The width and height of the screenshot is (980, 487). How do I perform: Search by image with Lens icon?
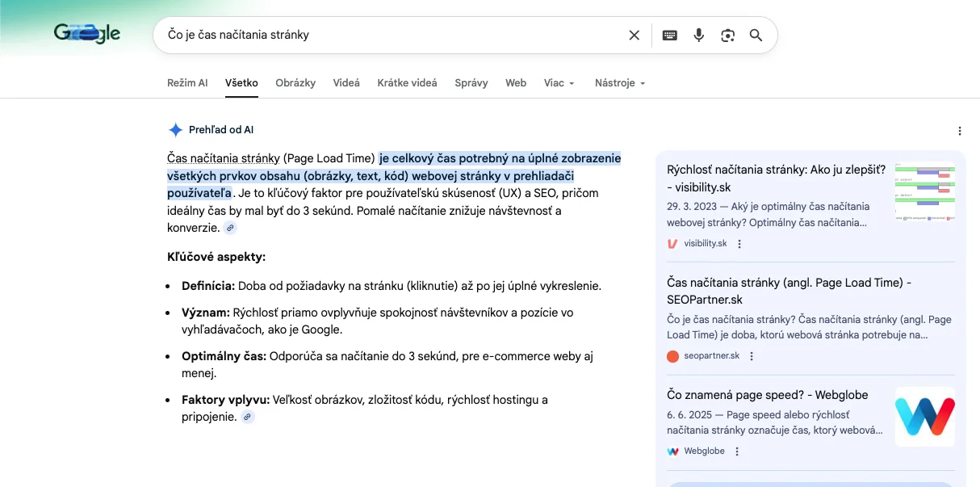728,36
